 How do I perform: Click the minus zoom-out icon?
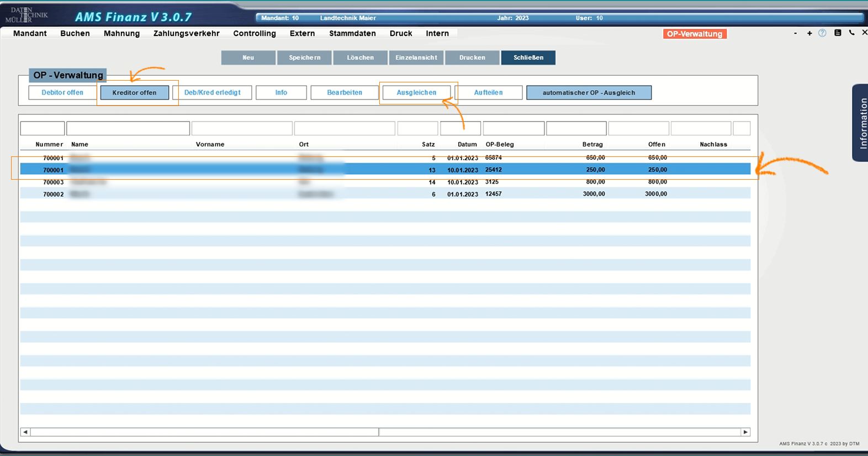[x=795, y=34]
